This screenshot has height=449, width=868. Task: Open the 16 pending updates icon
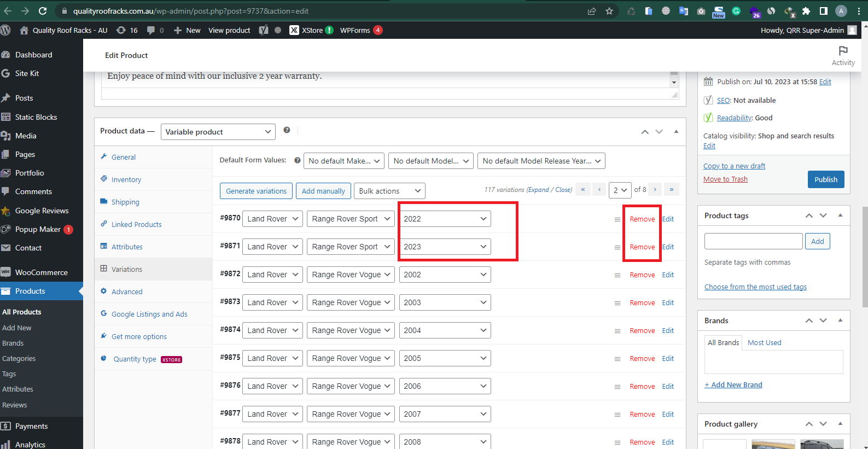(127, 30)
